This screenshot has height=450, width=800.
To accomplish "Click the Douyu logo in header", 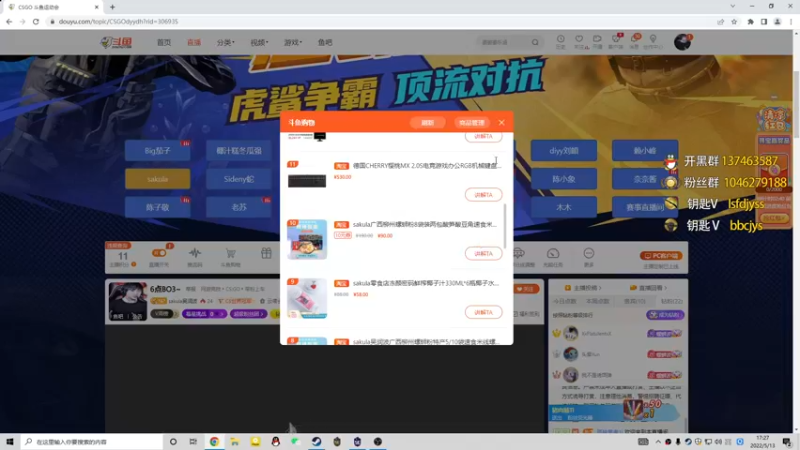I will (x=116, y=42).
